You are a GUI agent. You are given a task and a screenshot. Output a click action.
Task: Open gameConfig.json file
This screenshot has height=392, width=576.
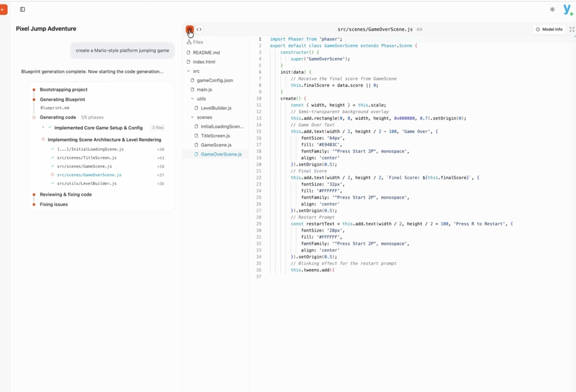215,80
